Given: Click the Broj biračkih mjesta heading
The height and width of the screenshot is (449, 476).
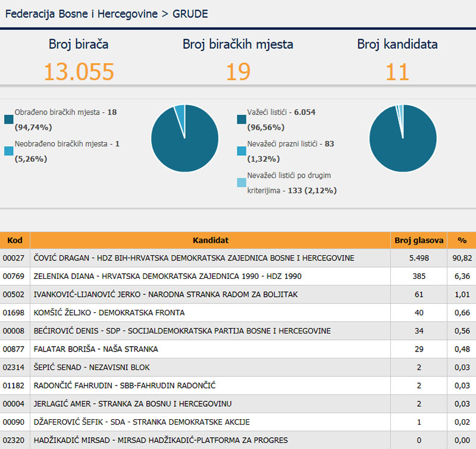Looking at the screenshot, I should pos(238,44).
